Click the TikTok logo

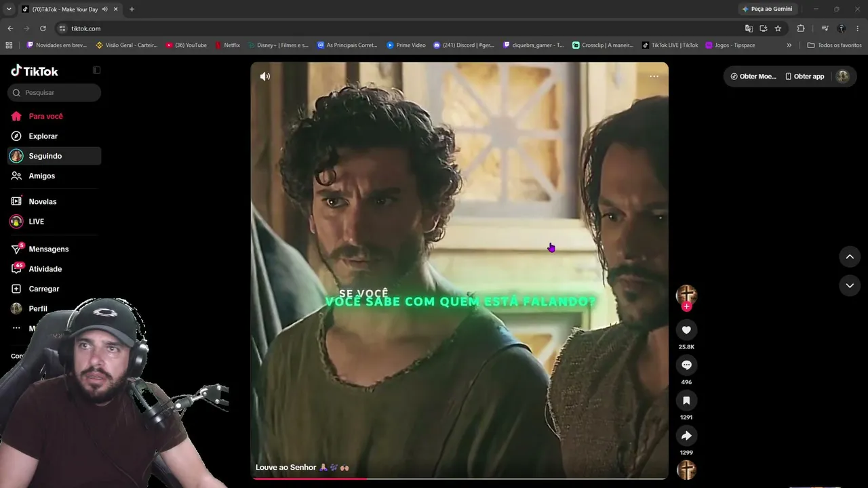35,70
